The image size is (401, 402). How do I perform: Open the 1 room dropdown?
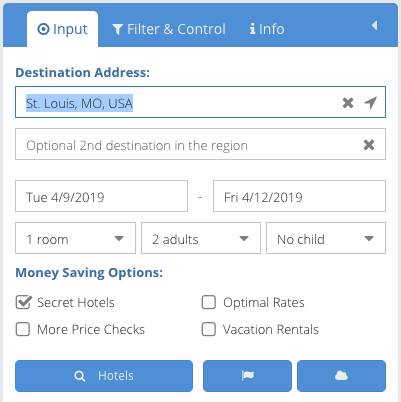coord(75,238)
